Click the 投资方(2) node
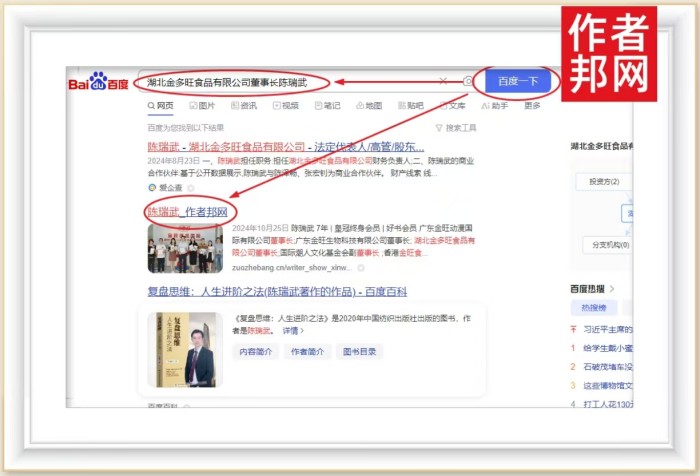This screenshot has height=476, width=700. [604, 181]
